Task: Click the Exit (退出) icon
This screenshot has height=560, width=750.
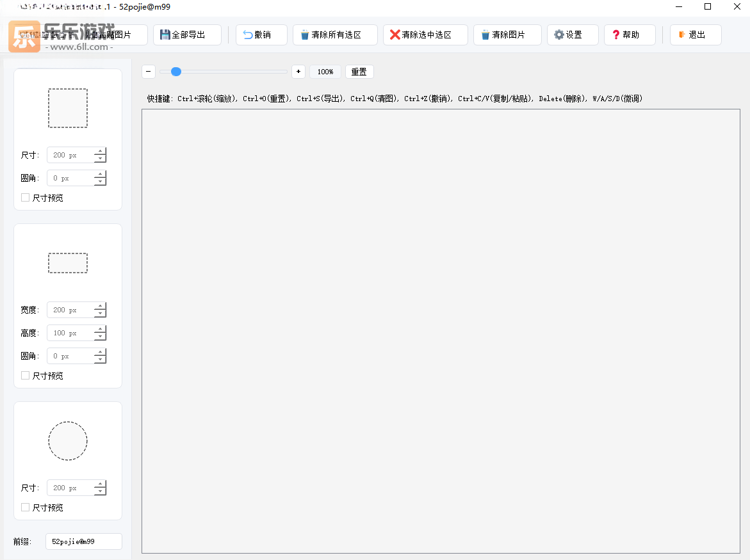Action: point(682,35)
